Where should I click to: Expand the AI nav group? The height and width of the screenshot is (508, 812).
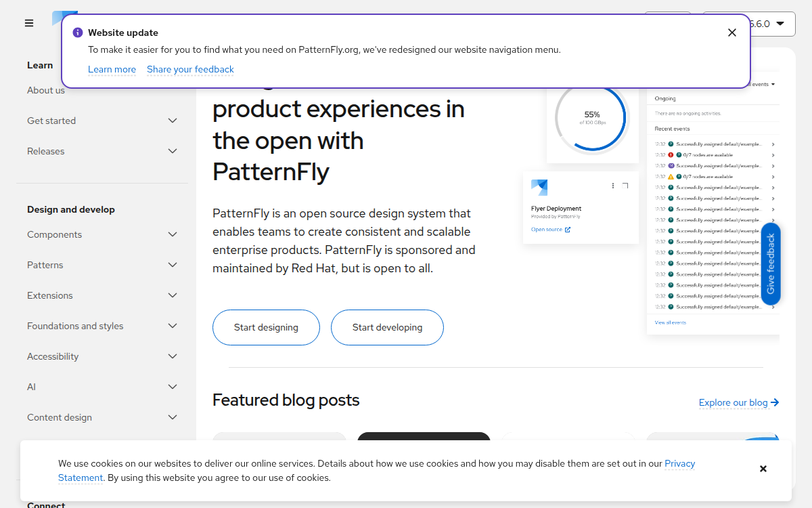102,387
